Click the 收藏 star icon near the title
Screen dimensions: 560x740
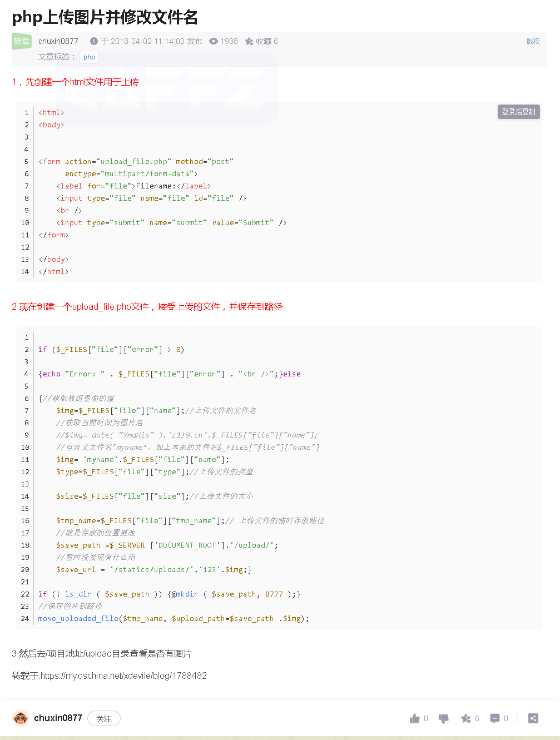pyautogui.click(x=249, y=42)
